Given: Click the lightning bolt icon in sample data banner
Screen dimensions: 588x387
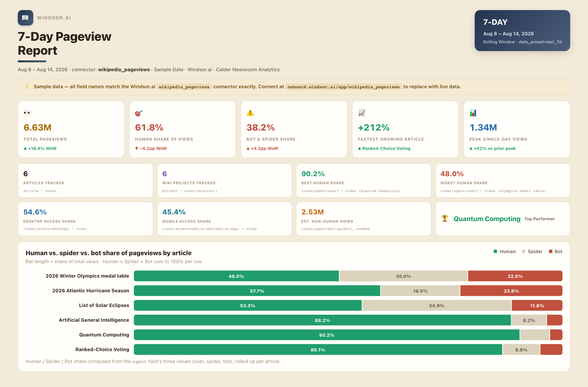Looking at the screenshot, I should [27, 87].
